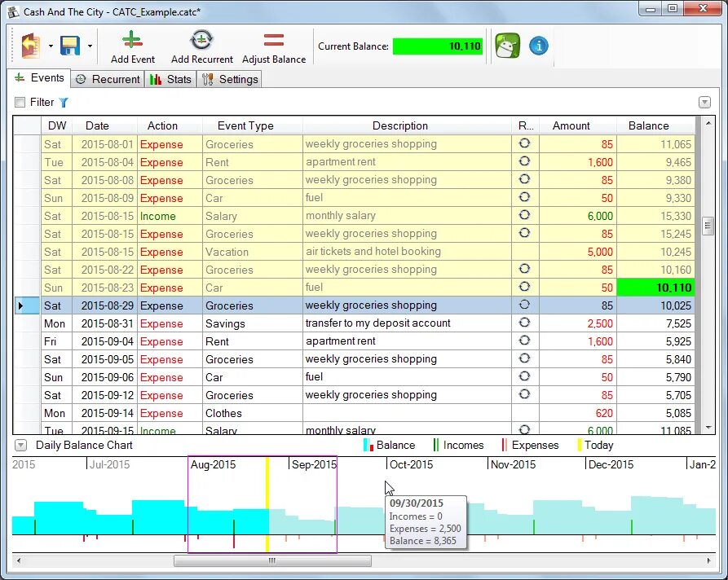Click recurrent icon on 2015-08-23 fuel row
The width and height of the screenshot is (728, 580).
[x=525, y=287]
